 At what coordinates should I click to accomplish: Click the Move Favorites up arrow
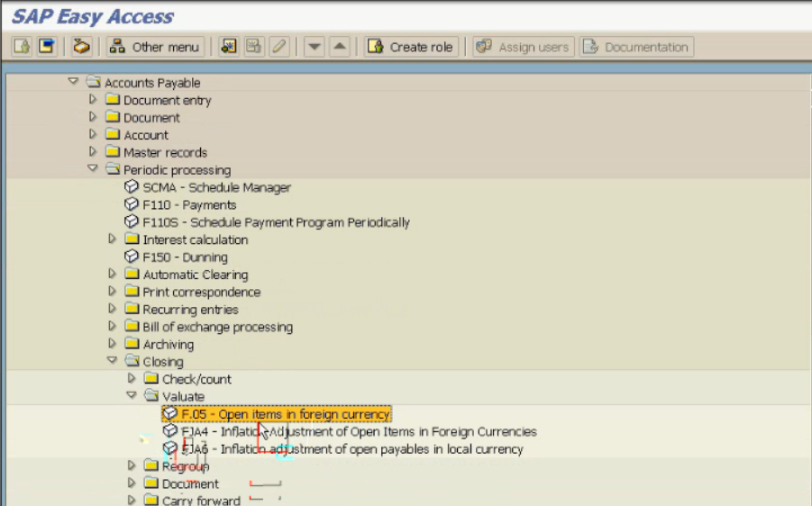click(340, 47)
